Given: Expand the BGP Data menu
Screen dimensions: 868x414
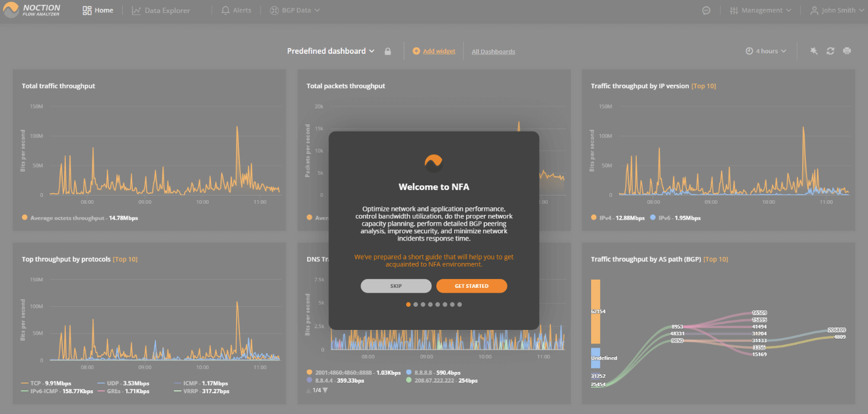Looking at the screenshot, I should click(x=295, y=10).
